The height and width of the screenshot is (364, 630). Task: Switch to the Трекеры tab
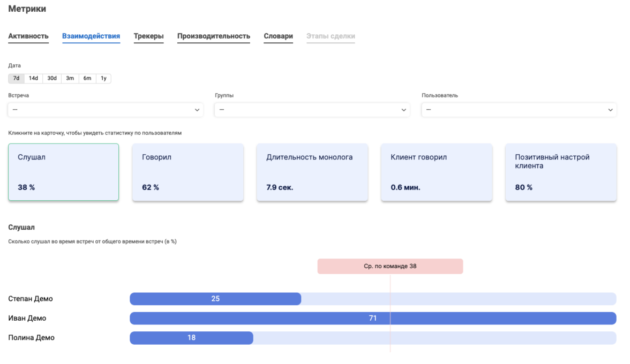[x=148, y=36]
